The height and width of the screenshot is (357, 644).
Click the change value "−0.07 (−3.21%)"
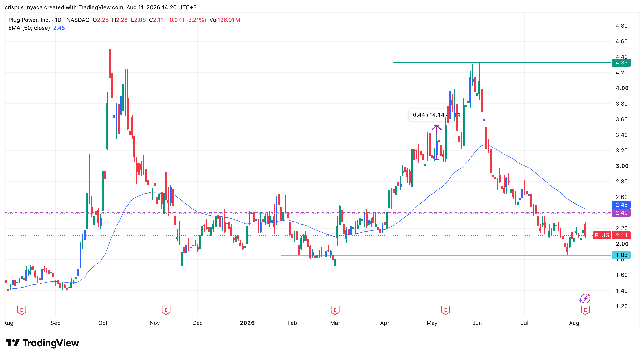tap(186, 20)
